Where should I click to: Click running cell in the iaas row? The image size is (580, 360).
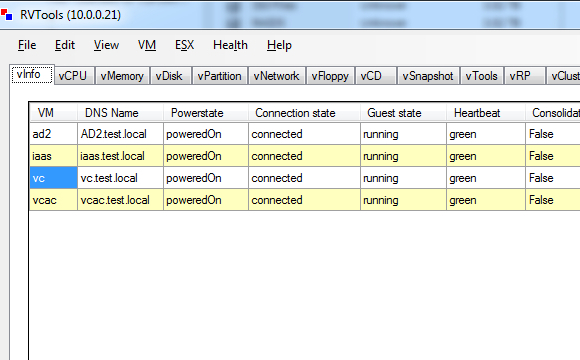click(403, 156)
